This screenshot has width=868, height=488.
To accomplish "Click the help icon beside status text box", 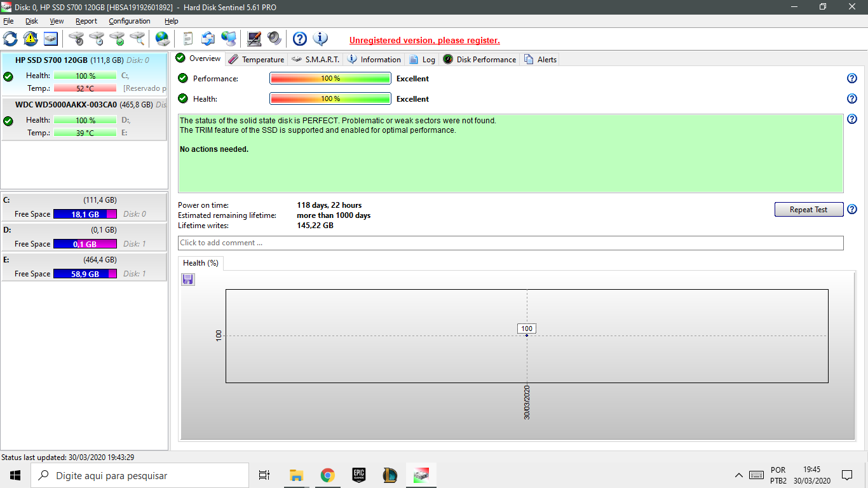I will pyautogui.click(x=852, y=119).
